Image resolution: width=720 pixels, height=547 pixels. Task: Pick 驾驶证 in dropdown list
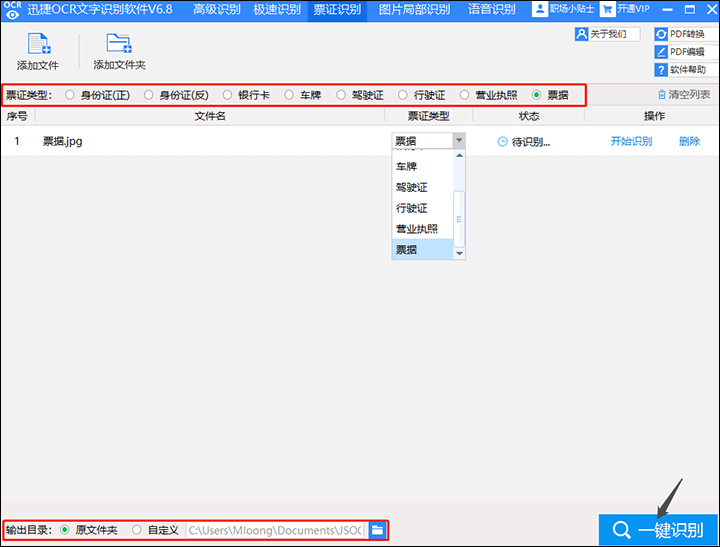pyautogui.click(x=422, y=187)
